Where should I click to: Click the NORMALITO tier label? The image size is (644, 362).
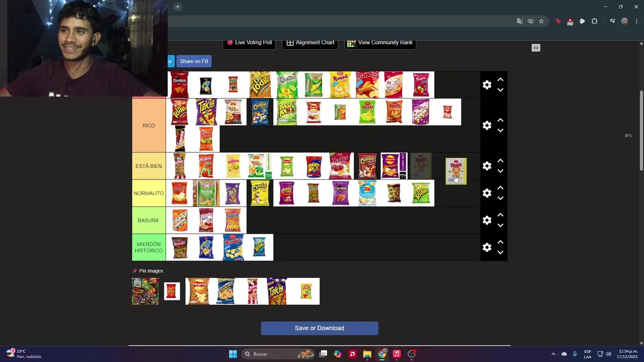click(x=148, y=193)
